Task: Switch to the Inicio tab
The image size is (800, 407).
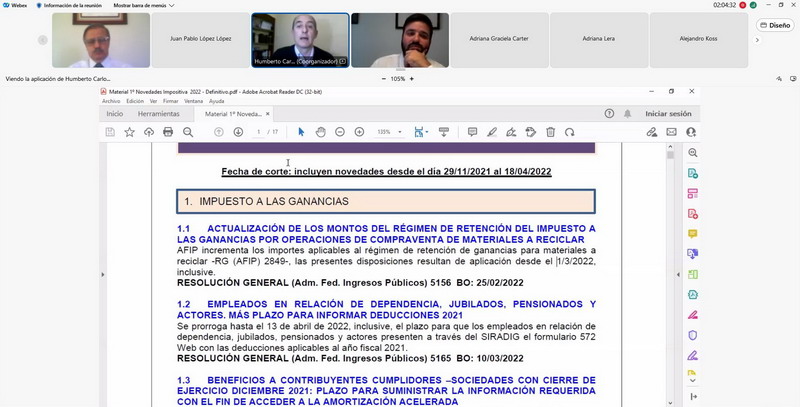Action: pos(115,114)
